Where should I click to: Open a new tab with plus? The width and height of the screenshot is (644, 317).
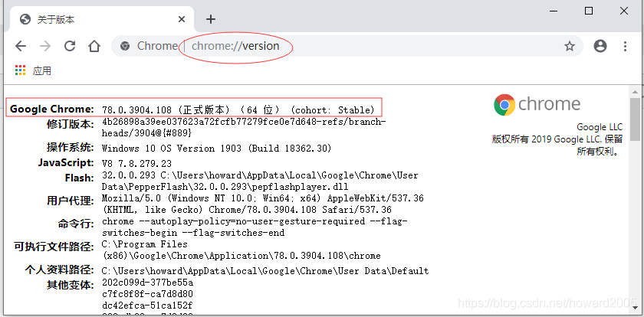point(211,19)
